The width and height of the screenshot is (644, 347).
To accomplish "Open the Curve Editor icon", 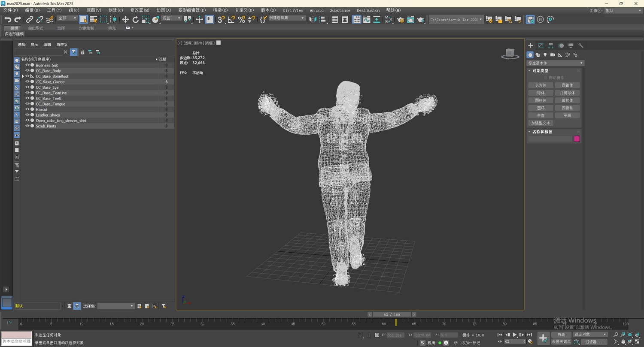I will (367, 19).
